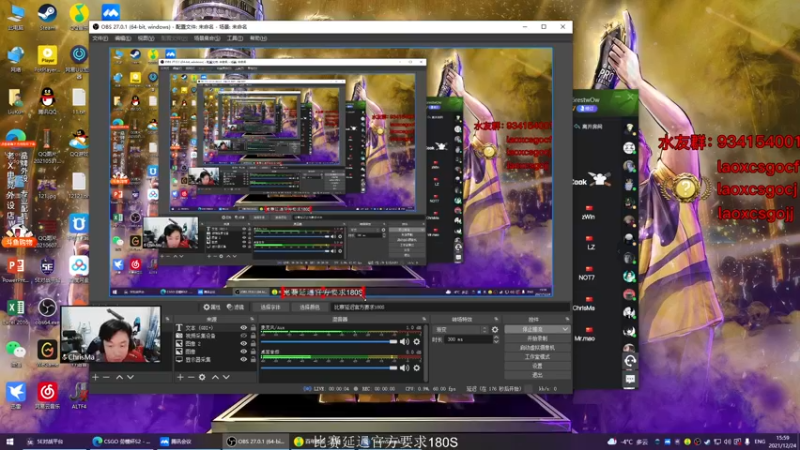Open transition properties gear icon
The image size is (800, 450).
pyautogui.click(x=495, y=330)
